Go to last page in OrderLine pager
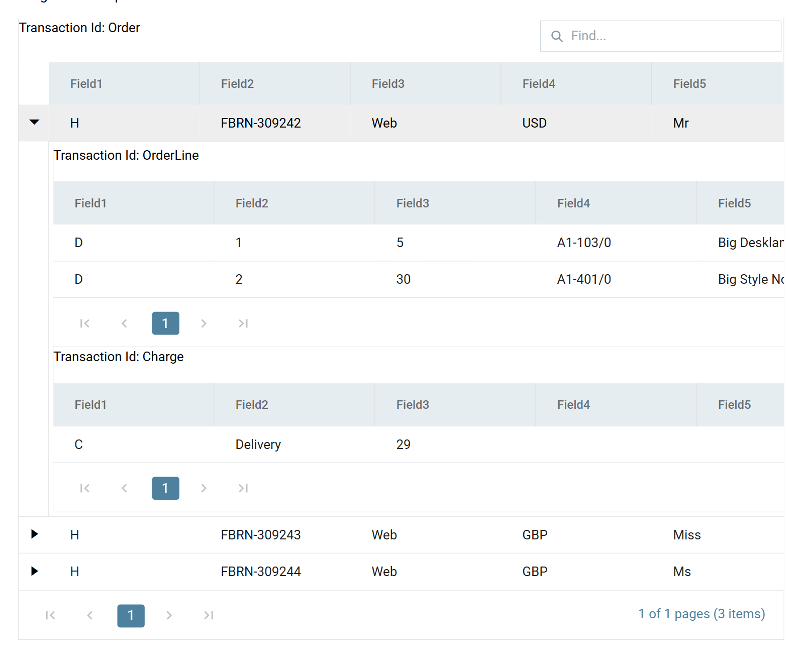 click(x=243, y=323)
